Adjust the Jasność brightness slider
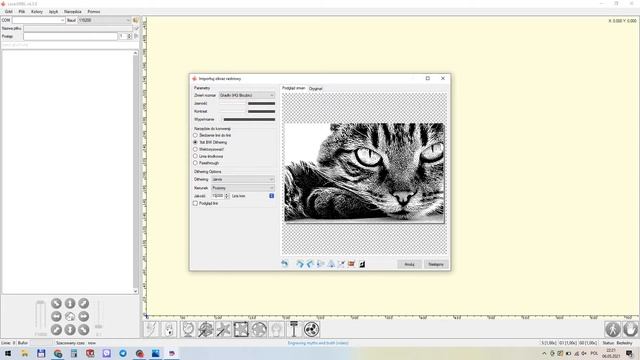This screenshot has width=640, height=360. 247,103
